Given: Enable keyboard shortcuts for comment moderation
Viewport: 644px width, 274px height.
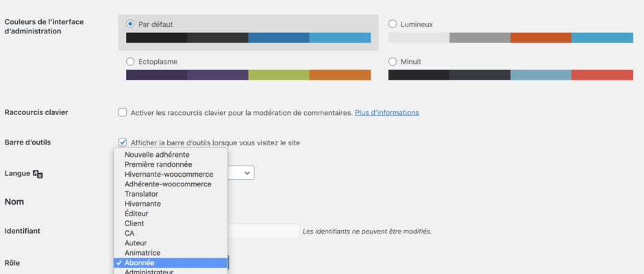Looking at the screenshot, I should tap(123, 112).
